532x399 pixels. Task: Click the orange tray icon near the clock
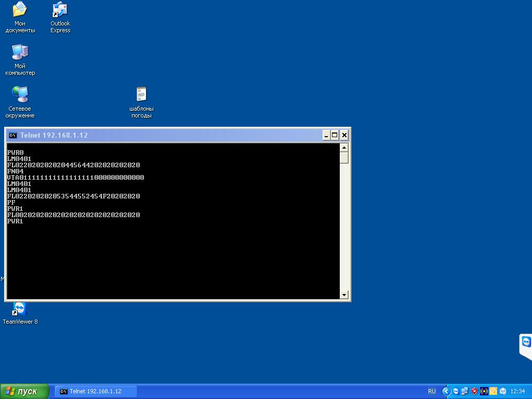pyautogui.click(x=493, y=391)
